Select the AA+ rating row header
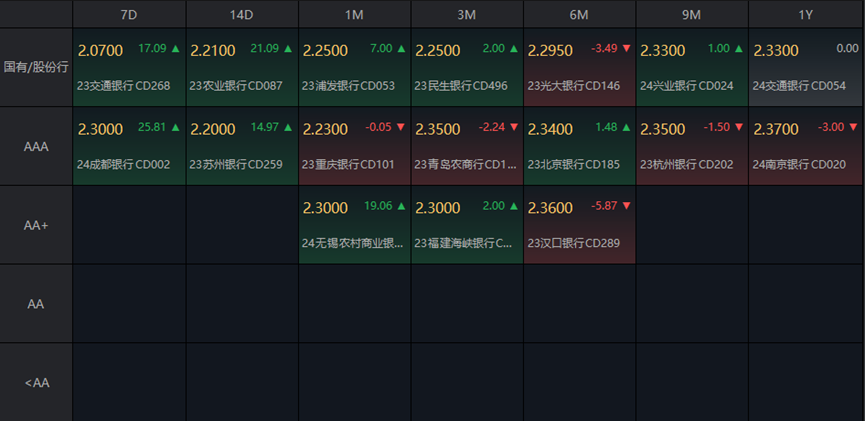The image size is (865, 421). [36, 225]
